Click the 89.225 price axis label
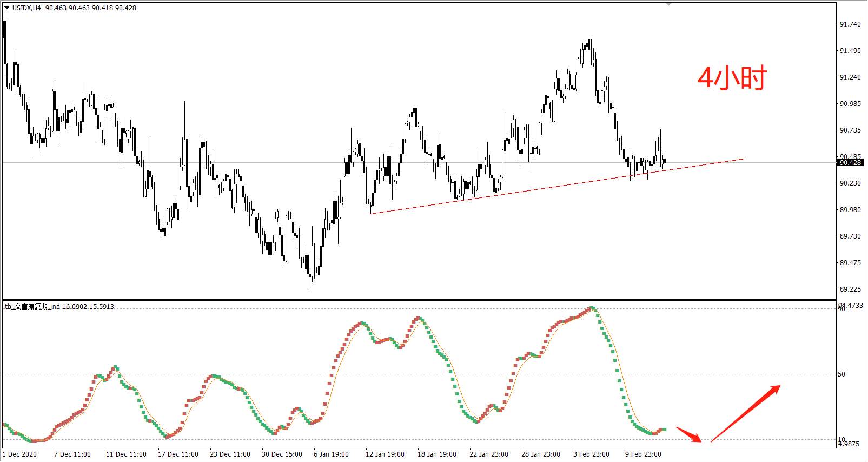The image size is (868, 462). pyautogui.click(x=850, y=289)
